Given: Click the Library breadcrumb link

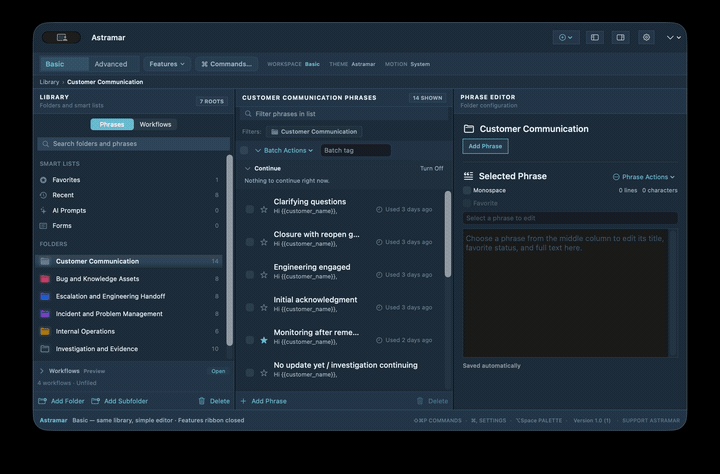Looking at the screenshot, I should coord(49,82).
